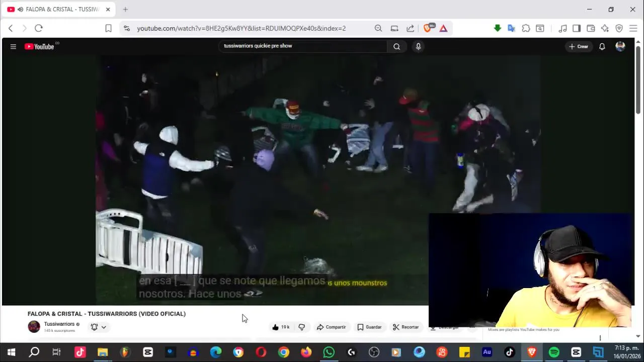This screenshot has height=362, width=644.
Task: Close the FALOPA & CRISTAL tab
Action: [x=108, y=9]
